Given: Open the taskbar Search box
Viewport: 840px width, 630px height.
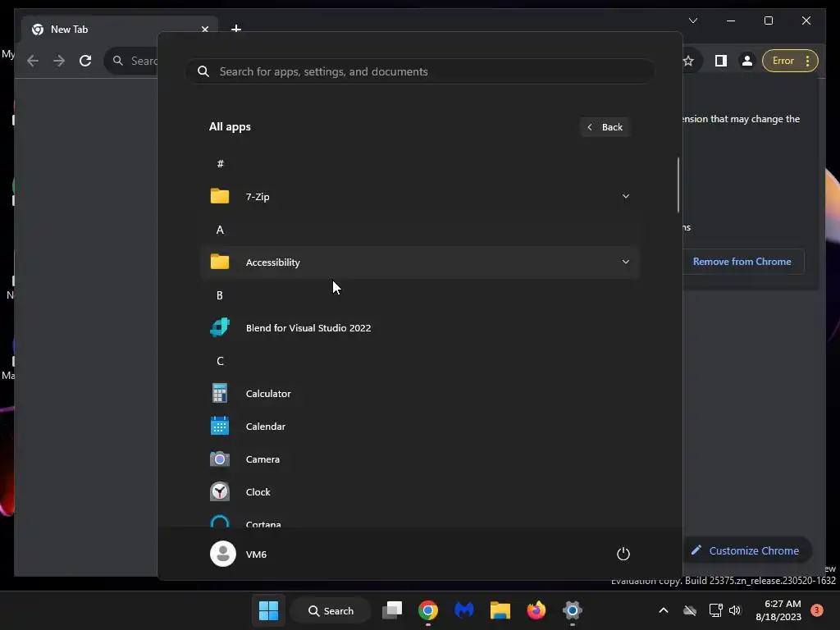Looking at the screenshot, I should click(x=331, y=610).
